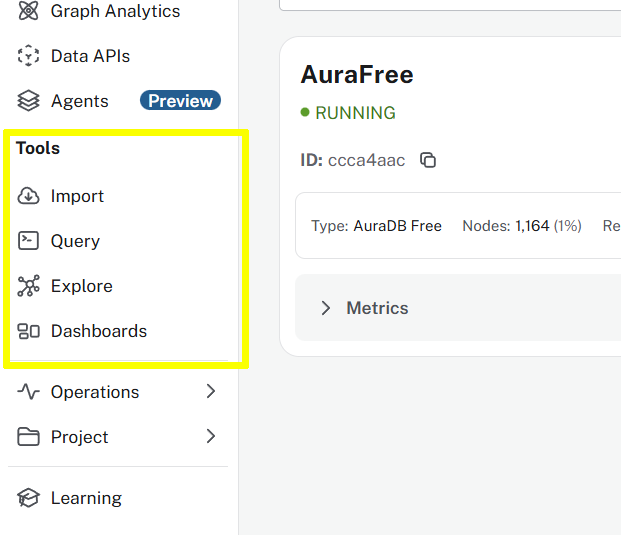Open the Learning graduation cap icon
Viewport: 621px width, 535px height.
[29, 498]
